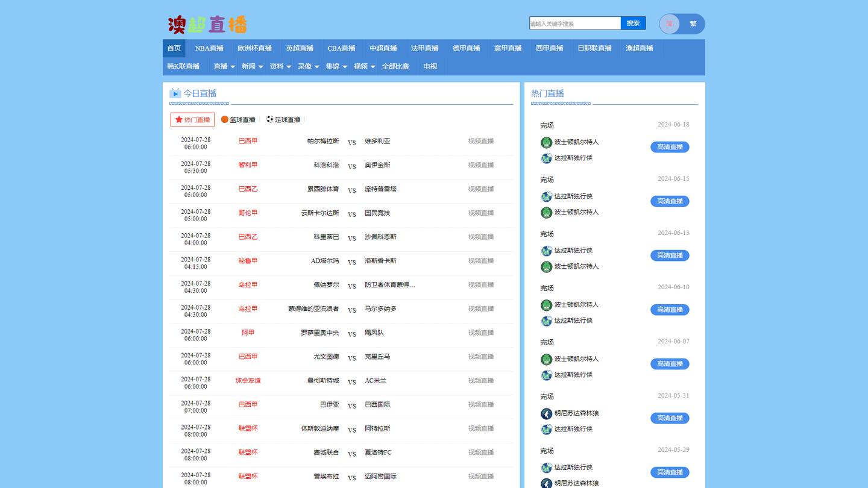Click Celtics logo in 2024-06-10 match
This screenshot has width=868, height=488.
[546, 305]
